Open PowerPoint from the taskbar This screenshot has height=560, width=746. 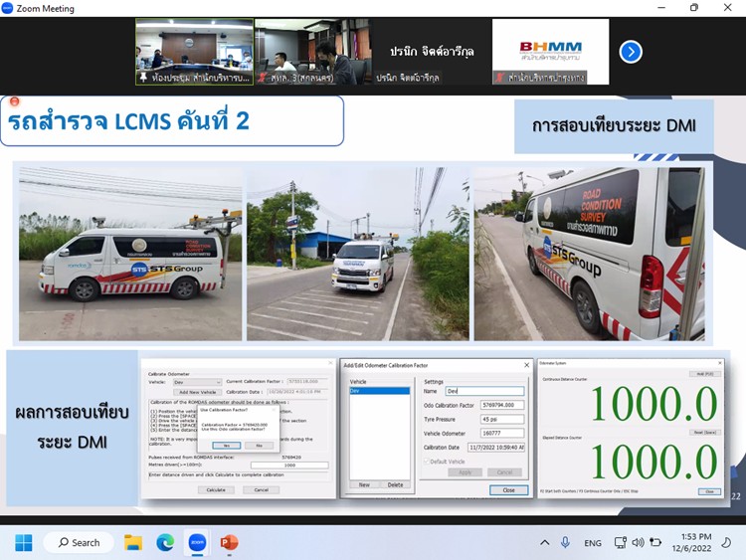(229, 542)
